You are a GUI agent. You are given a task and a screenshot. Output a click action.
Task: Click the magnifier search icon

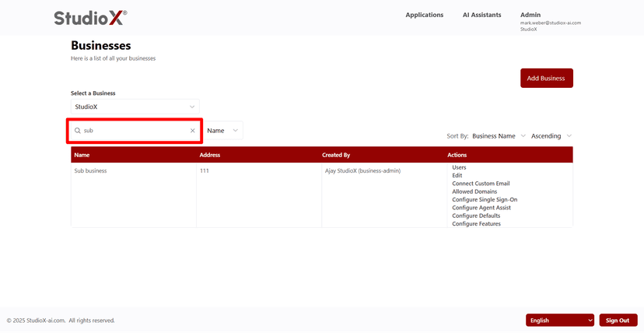click(x=78, y=131)
